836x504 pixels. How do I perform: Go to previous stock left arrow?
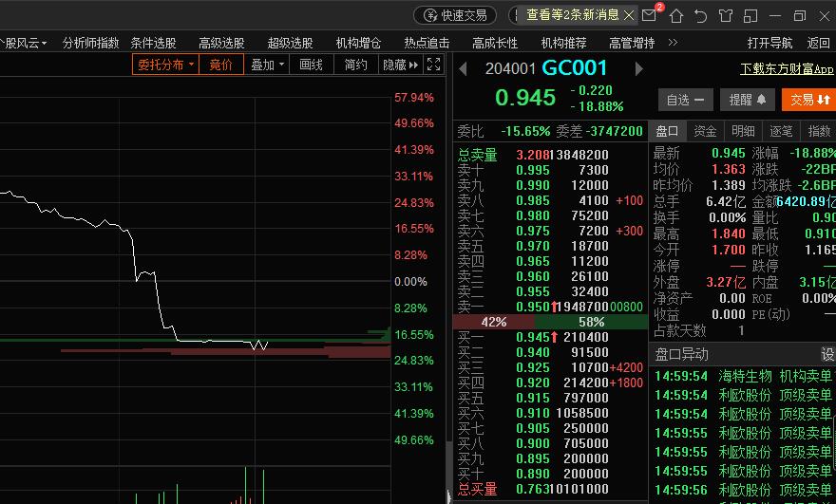coord(463,68)
